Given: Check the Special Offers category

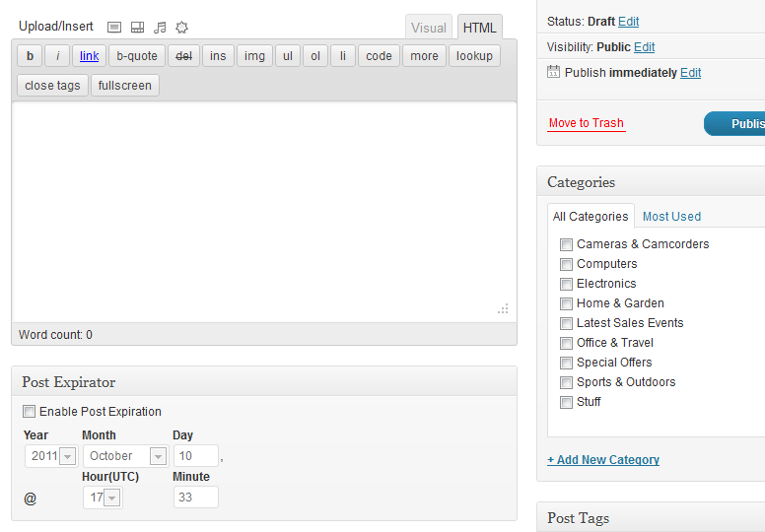Looking at the screenshot, I should [x=566, y=363].
